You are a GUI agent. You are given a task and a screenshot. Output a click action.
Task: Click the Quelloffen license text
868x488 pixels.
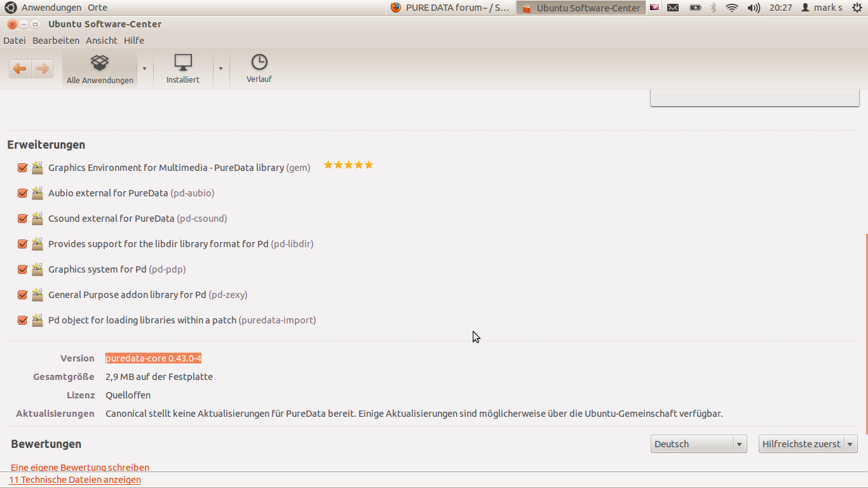128,395
